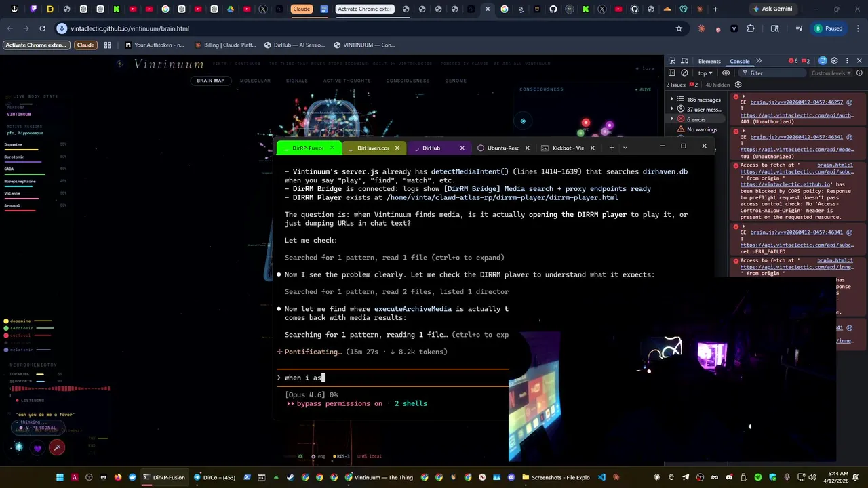Screen dimensions: 868x488
Task: Open DevTools settings gear in top bar
Action: click(835, 61)
